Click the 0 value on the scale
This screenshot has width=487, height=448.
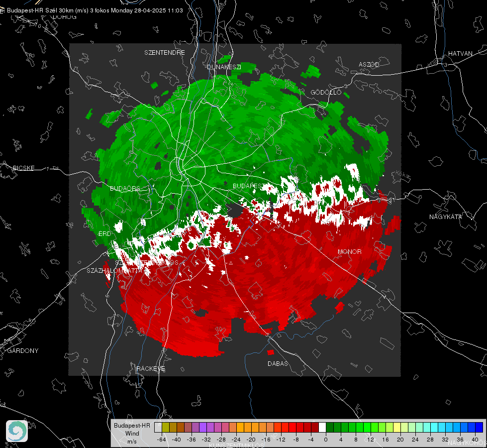point(325,440)
